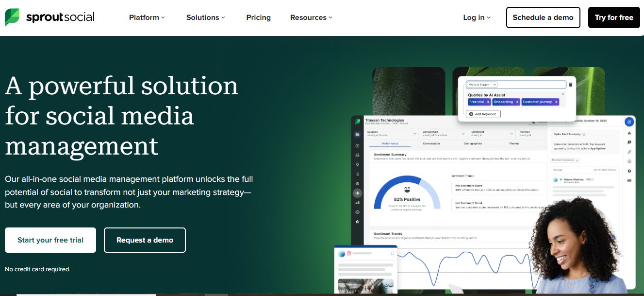This screenshot has width=644, height=296.
Task: Click the "Net Sentiment Score" label
Action: pyautogui.click(x=468, y=185)
